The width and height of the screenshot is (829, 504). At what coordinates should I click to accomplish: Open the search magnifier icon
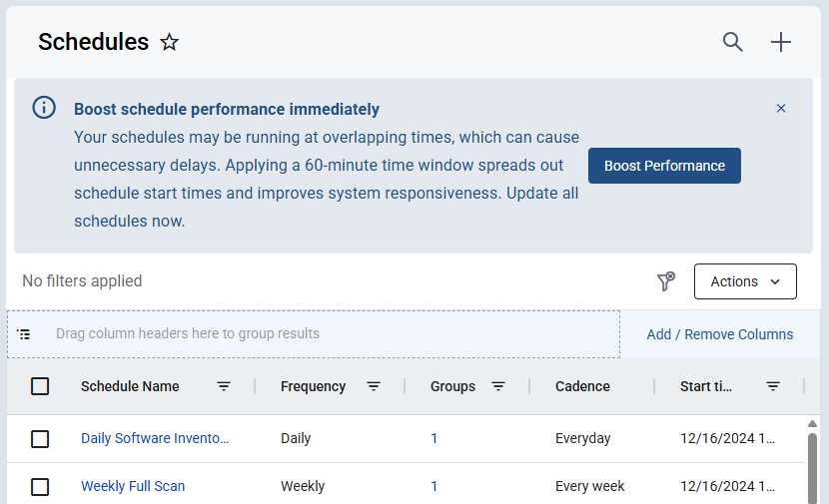pyautogui.click(x=733, y=42)
